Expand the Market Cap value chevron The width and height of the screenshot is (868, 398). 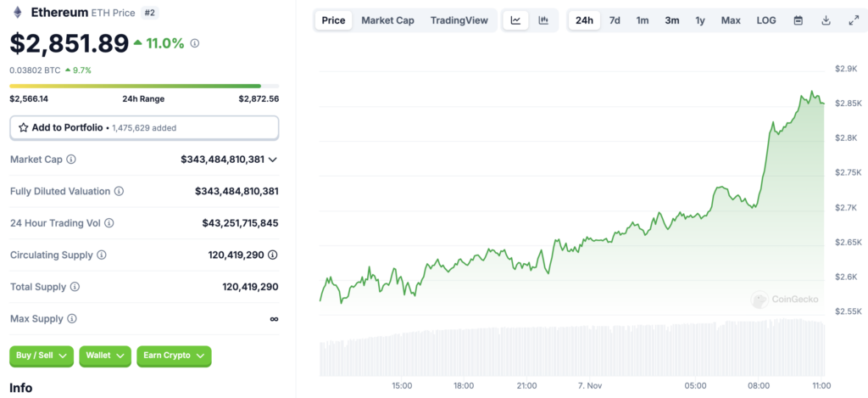272,160
